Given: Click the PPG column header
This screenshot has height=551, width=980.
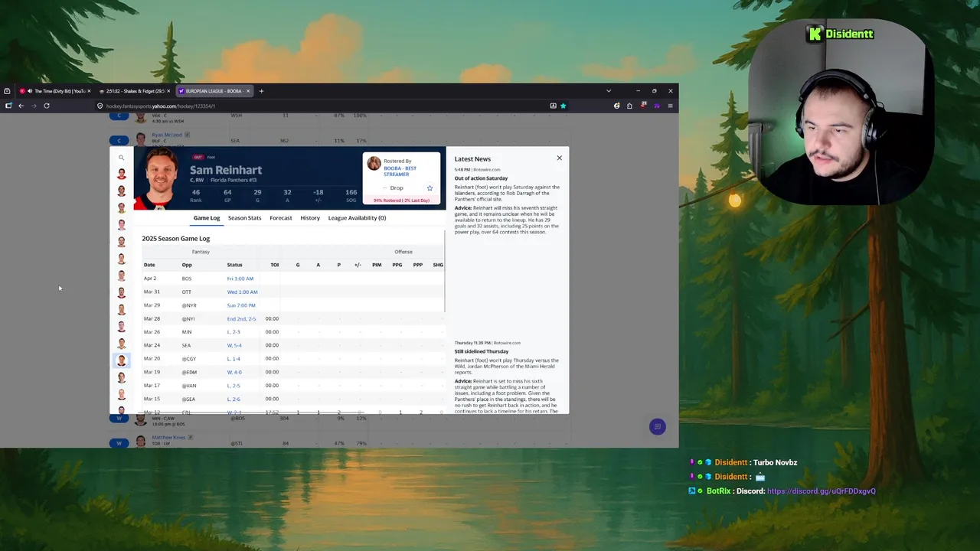Looking at the screenshot, I should tap(397, 265).
